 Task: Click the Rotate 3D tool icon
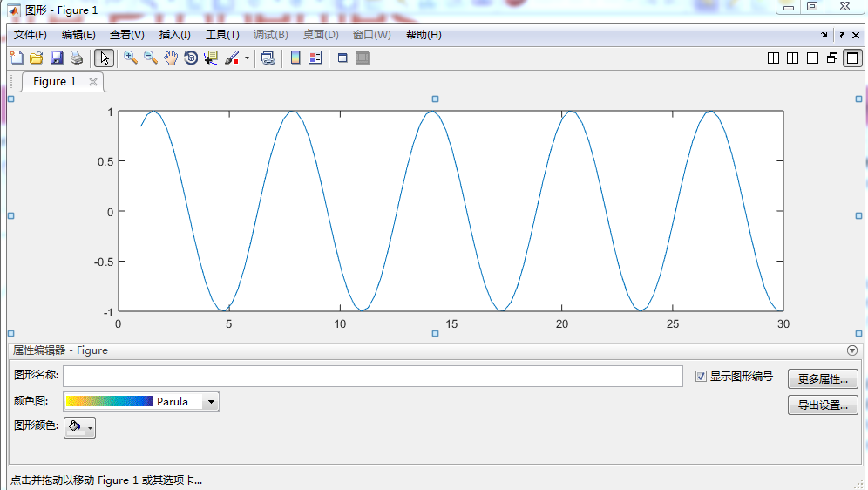click(191, 58)
